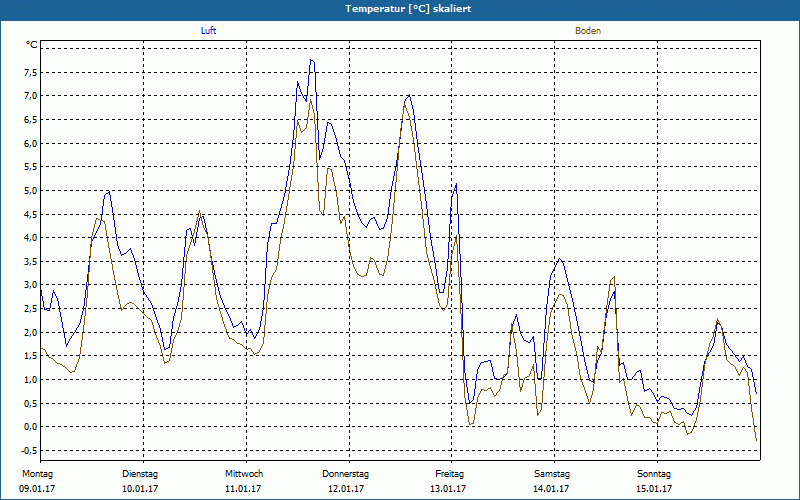Click the '3,5' y-axis value
Image resolution: width=800 pixels, height=500 pixels.
pyautogui.click(x=31, y=262)
